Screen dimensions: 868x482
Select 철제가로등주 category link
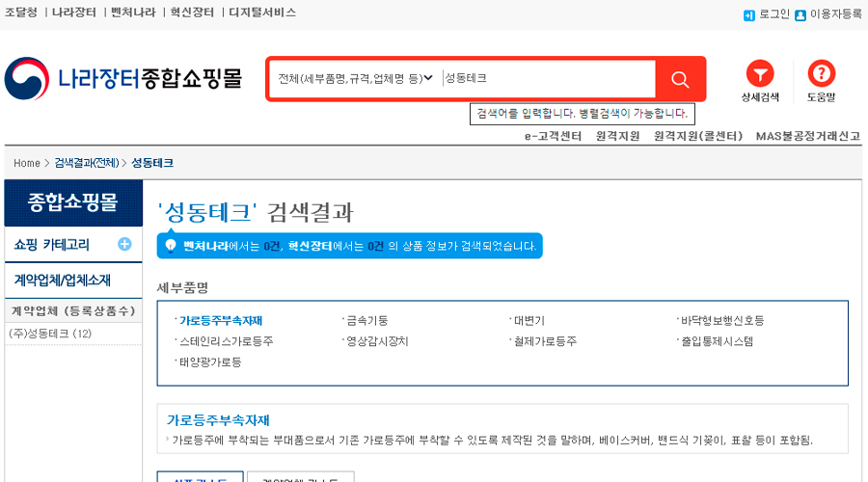545,341
